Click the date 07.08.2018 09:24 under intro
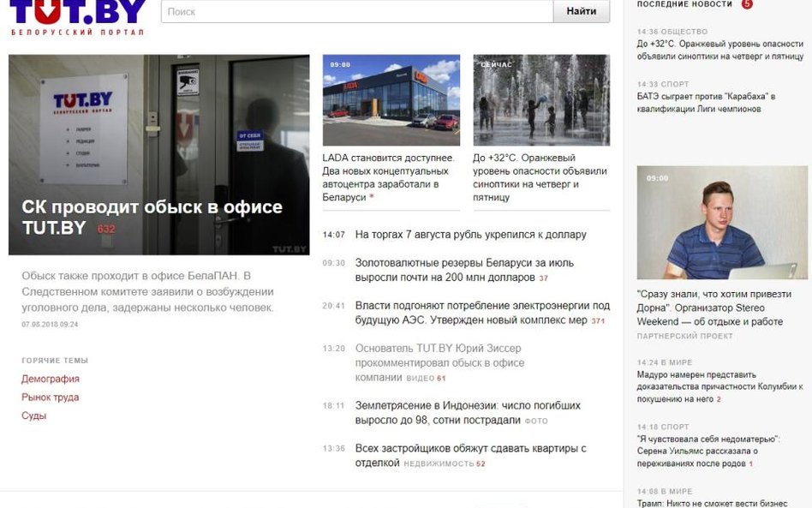This screenshot has width=812, height=508. pyautogui.click(x=50, y=324)
